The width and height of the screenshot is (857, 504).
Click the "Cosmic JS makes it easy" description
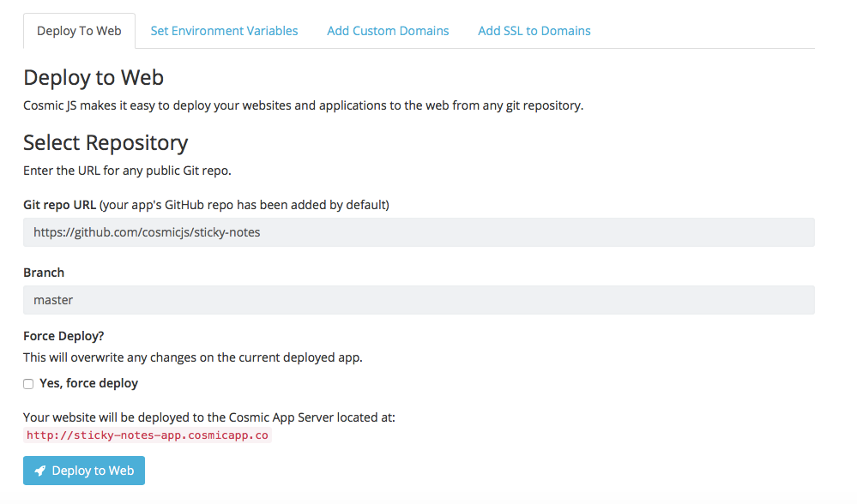303,105
